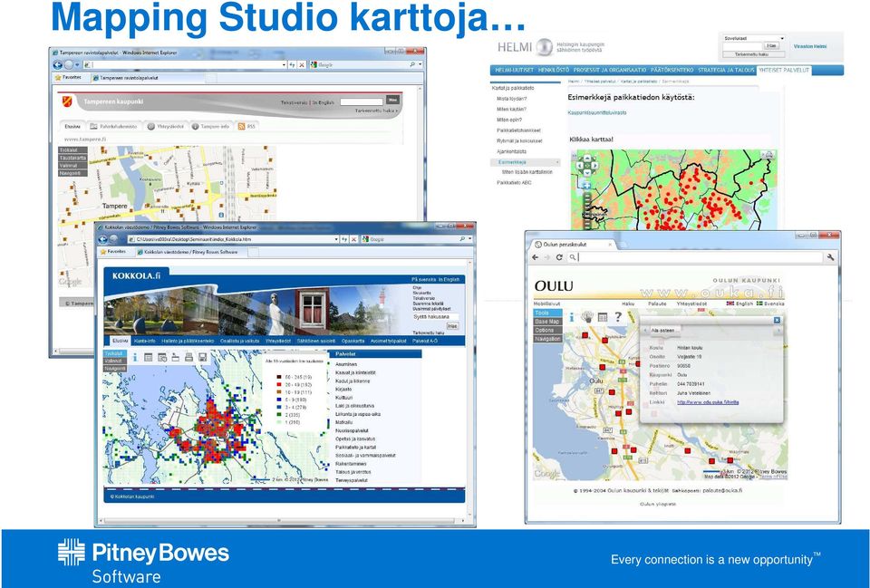Image resolution: width=870 pixels, height=588 pixels.
Task: Open the PÄÄTÖKSENTEKO menu on the Helmi page
Action: pyautogui.click(x=672, y=71)
